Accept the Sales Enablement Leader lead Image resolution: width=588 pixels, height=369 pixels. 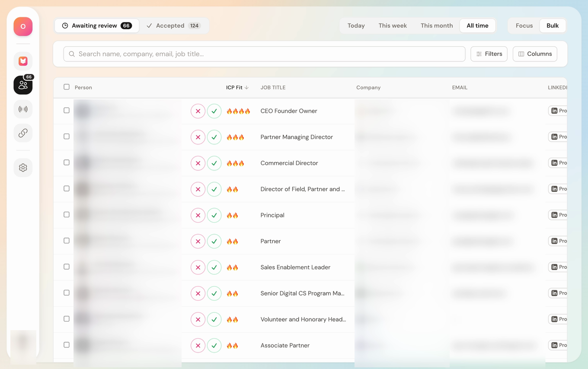[214, 267]
